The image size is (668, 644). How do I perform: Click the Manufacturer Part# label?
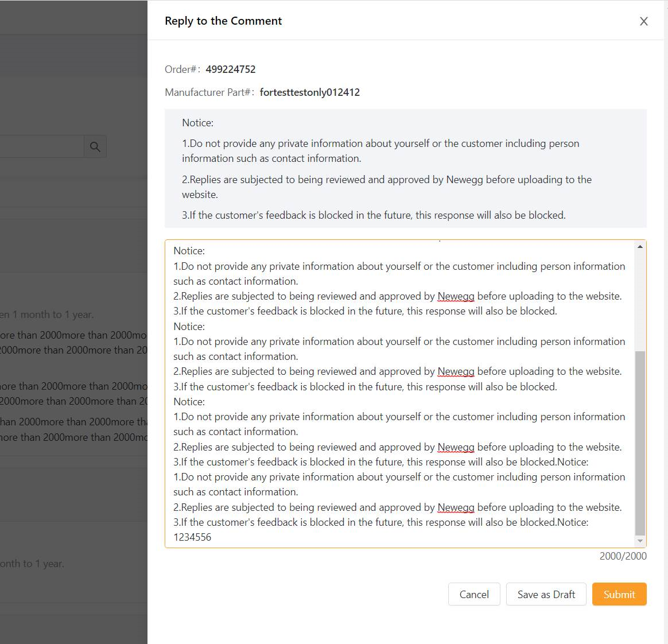209,92
